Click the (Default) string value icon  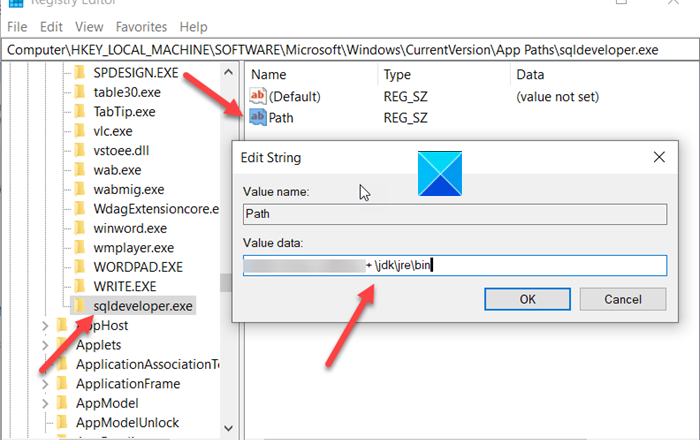(x=258, y=96)
